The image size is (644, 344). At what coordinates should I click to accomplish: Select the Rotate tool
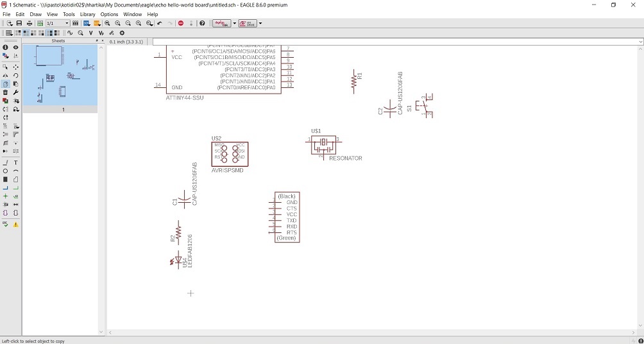tap(15, 75)
